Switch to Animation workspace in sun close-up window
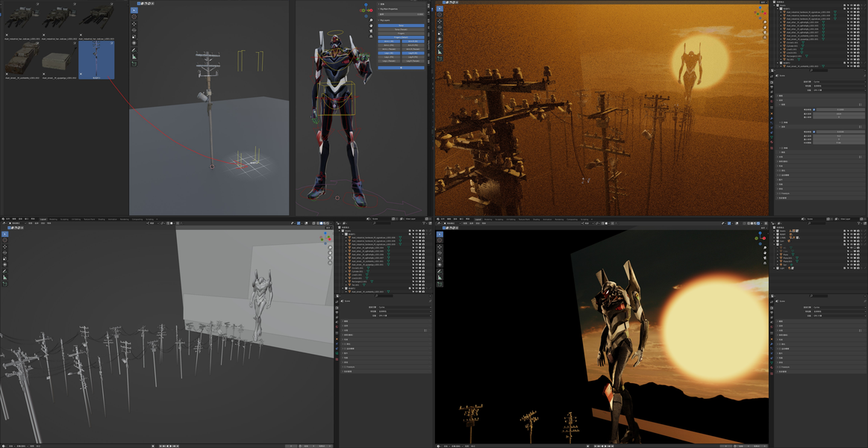 click(x=547, y=220)
